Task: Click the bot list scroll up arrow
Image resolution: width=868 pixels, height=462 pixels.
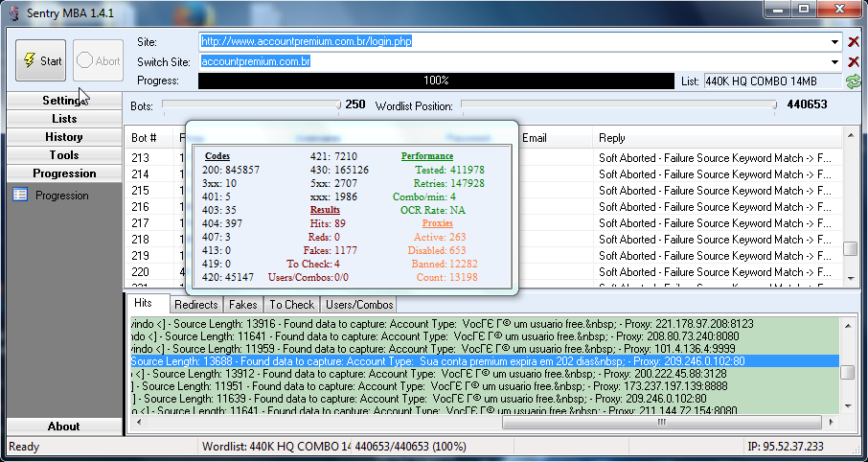Action: point(850,135)
